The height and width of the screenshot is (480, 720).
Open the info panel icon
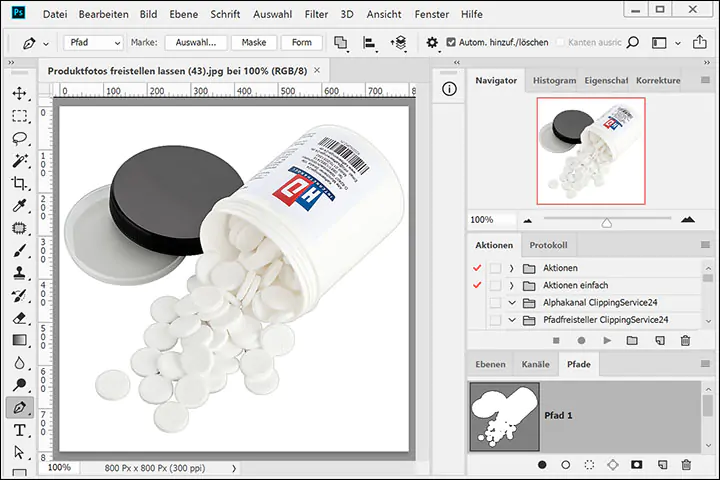[x=449, y=89]
